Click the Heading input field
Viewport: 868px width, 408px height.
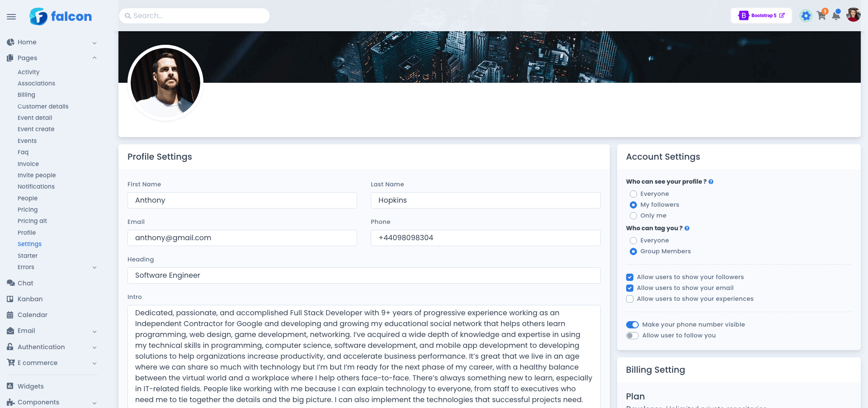[363, 275]
